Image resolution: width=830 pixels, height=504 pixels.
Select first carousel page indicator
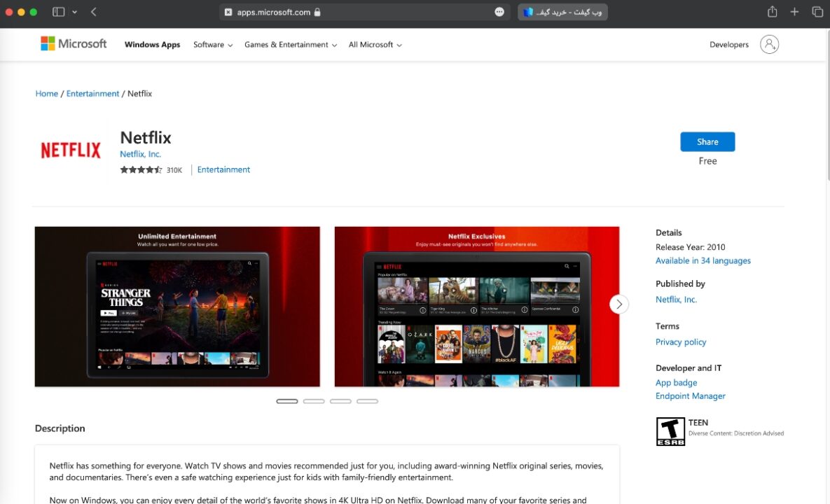click(x=287, y=401)
